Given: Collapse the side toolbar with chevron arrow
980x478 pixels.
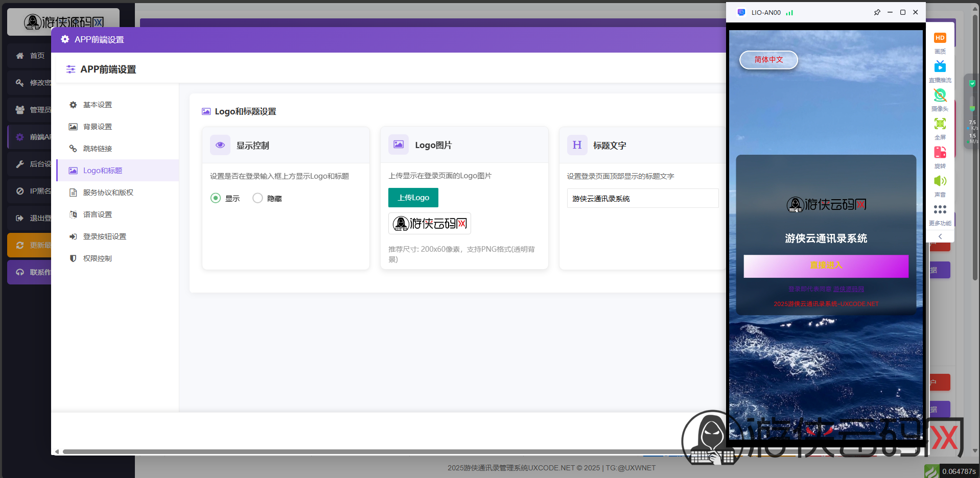Looking at the screenshot, I should [x=940, y=236].
